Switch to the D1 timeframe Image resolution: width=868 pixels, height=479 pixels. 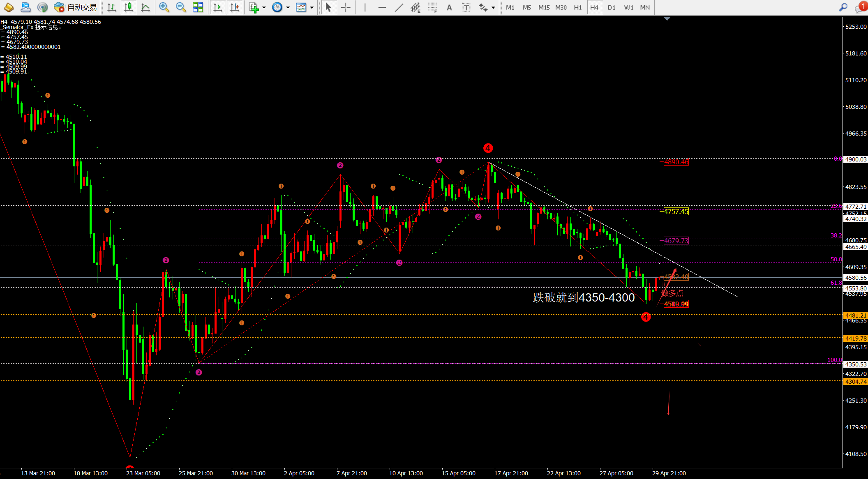point(611,7)
